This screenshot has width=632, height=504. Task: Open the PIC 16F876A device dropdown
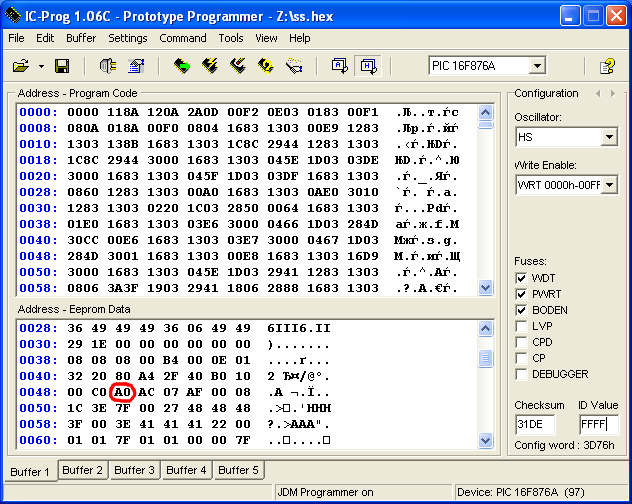(537, 66)
